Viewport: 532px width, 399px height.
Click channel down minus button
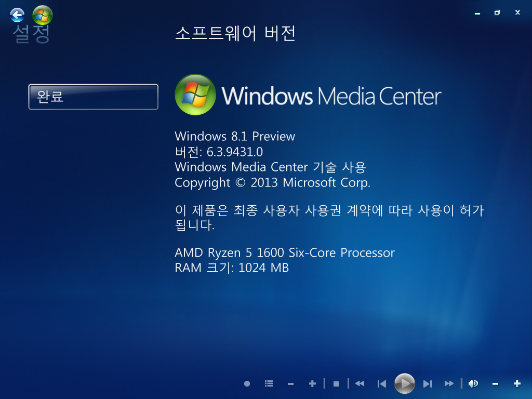[290, 384]
